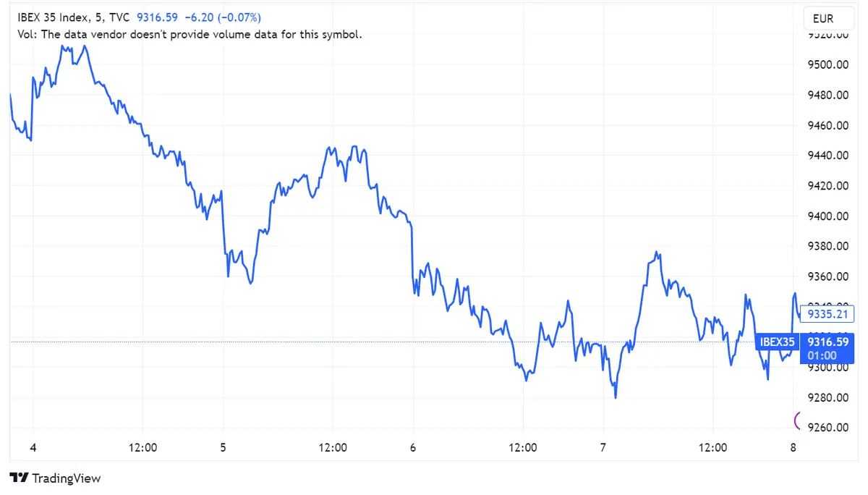868x495 pixels.
Task: Open the timeframe selector showing 5
Action: pos(96,17)
